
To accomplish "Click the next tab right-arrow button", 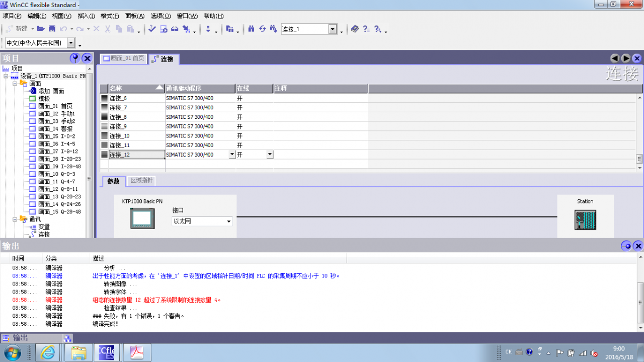I will point(626,58).
